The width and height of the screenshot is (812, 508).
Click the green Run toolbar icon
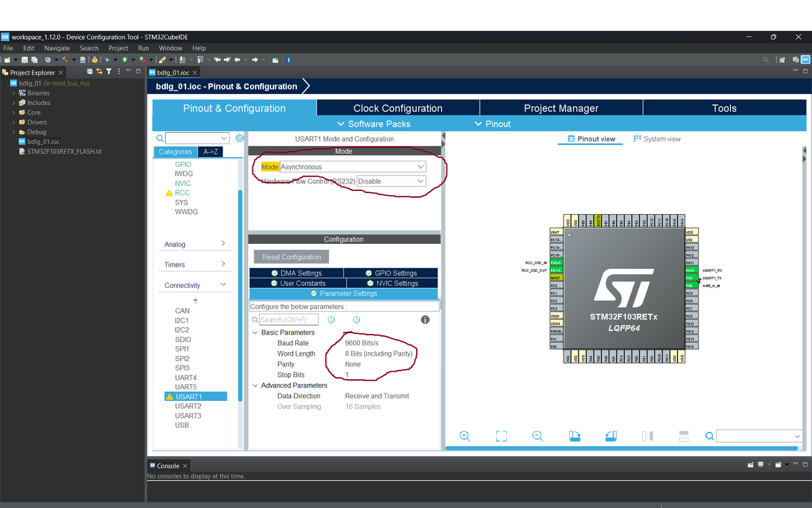pos(125,60)
